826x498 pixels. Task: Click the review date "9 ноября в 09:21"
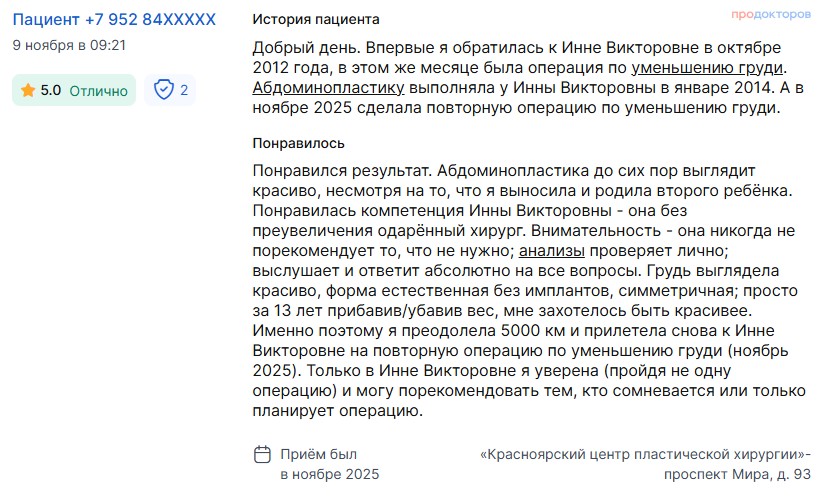pos(69,45)
